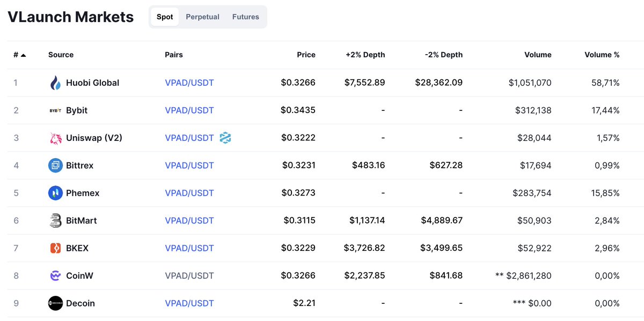Open the Decoin exchange name

pos(80,303)
